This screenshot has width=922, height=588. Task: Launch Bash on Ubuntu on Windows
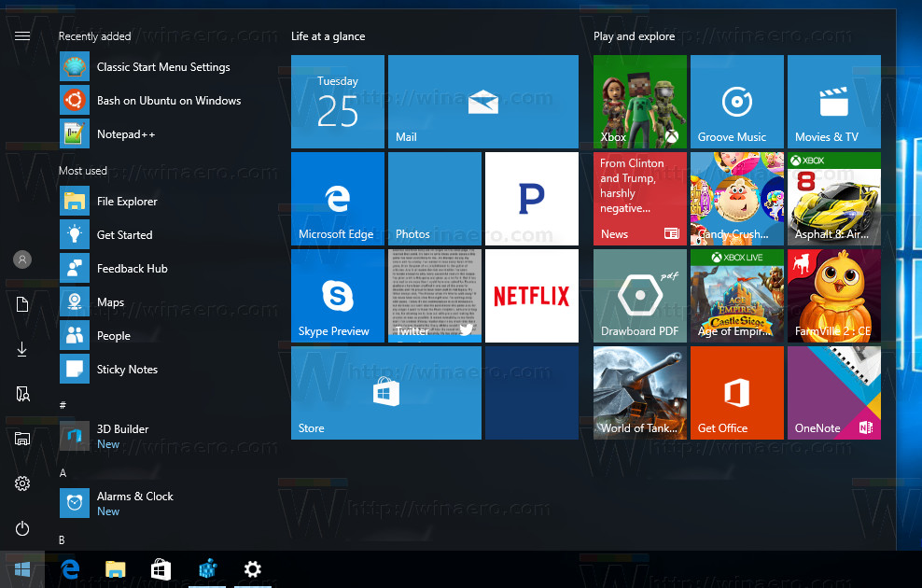[x=168, y=100]
